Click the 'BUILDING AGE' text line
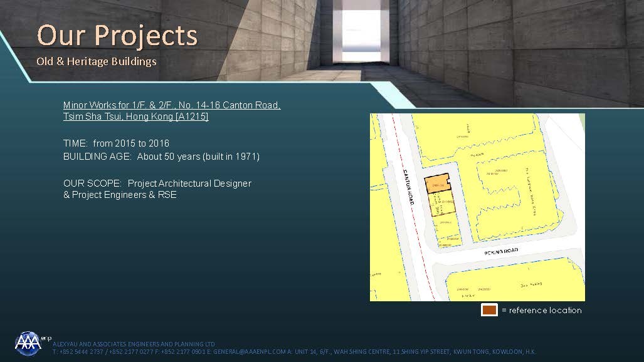This screenshot has height=362, width=644. tap(161, 157)
